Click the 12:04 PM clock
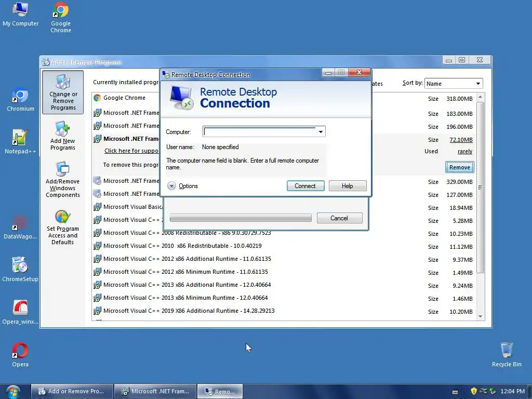The width and height of the screenshot is (532, 399). pyautogui.click(x=512, y=391)
